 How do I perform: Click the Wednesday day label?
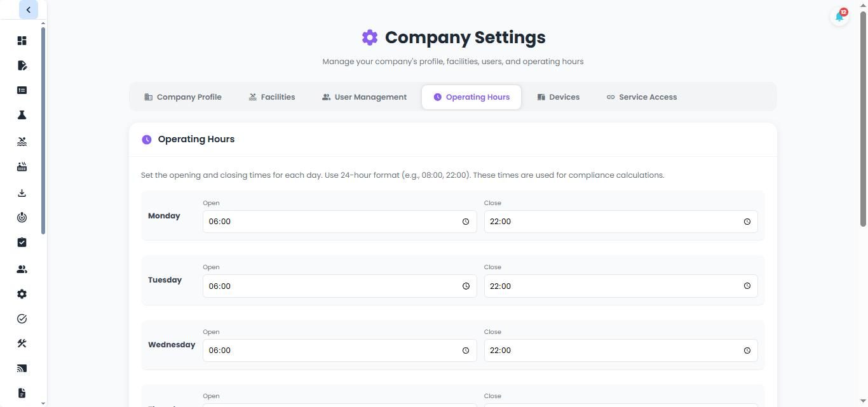click(x=172, y=345)
